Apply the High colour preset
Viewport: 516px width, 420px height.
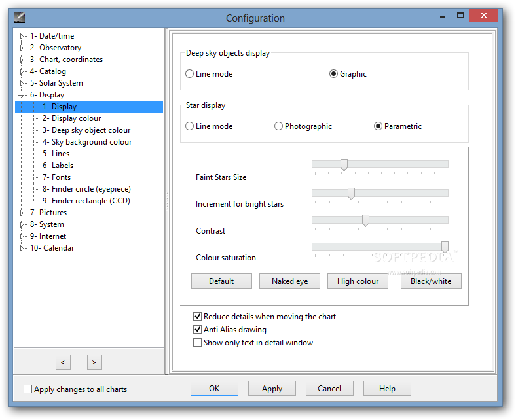click(x=358, y=281)
